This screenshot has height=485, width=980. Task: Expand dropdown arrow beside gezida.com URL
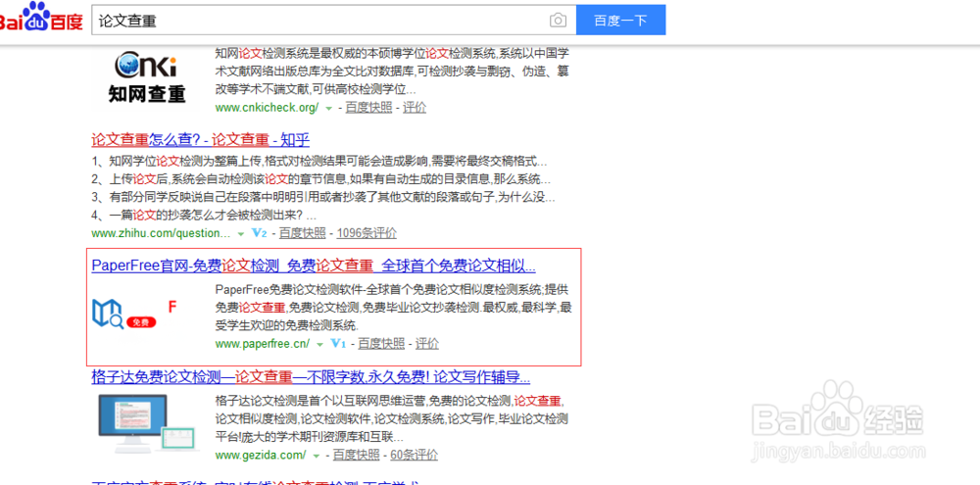(317, 456)
